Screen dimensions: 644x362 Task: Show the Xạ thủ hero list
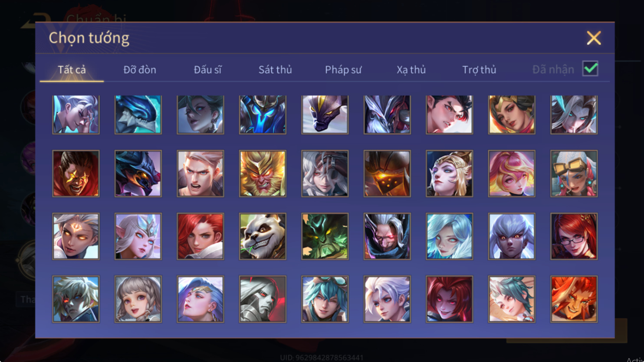411,69
